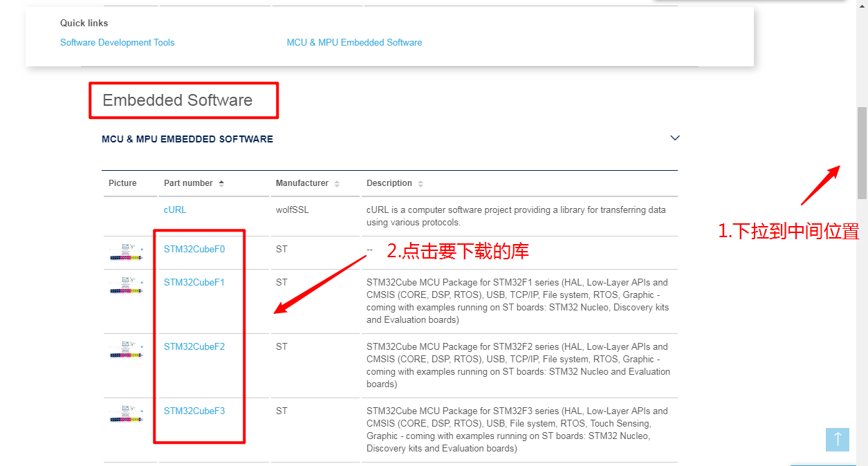Click the Description column sort arrows
The image size is (868, 466).
[x=421, y=184]
